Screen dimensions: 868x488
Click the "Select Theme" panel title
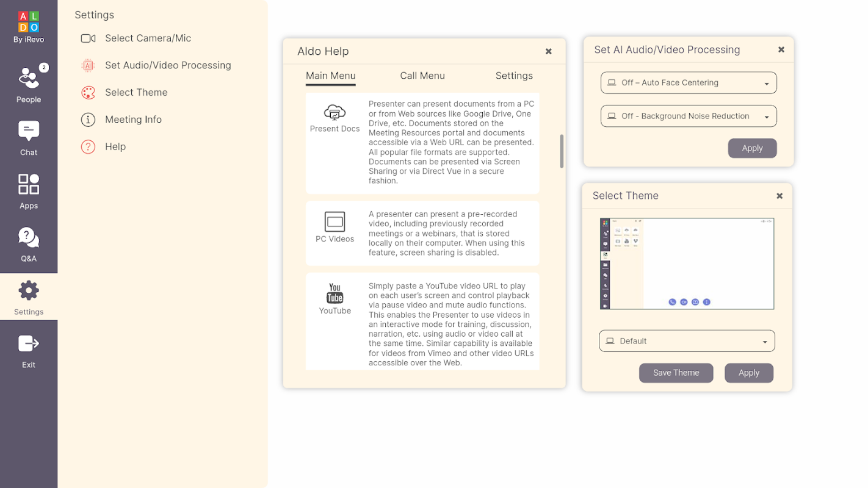point(626,196)
